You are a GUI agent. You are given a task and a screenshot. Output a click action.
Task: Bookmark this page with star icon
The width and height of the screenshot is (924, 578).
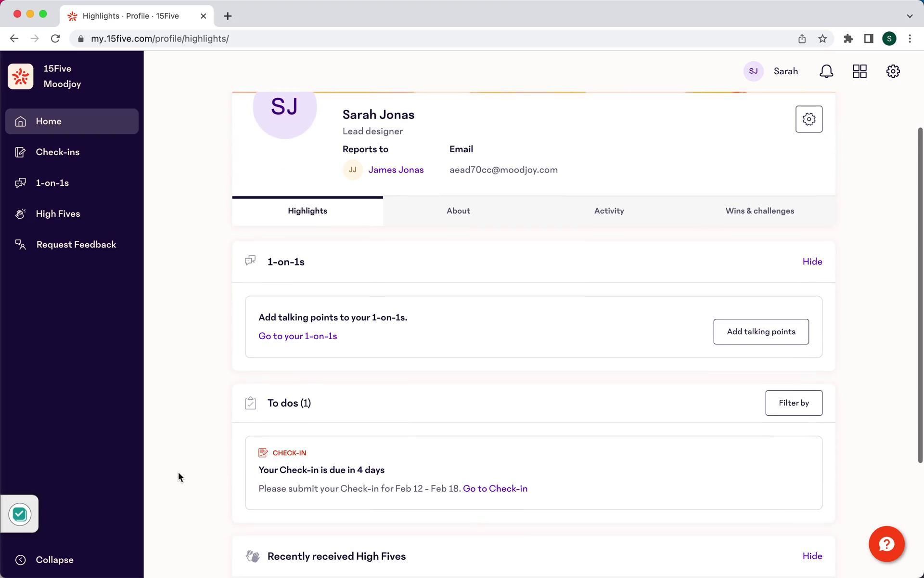point(822,39)
